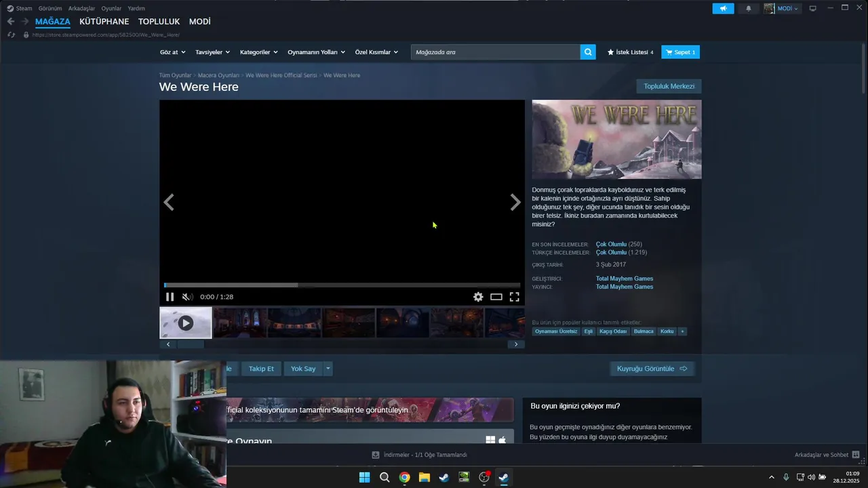
Task: Open the notifications bell
Action: 749,8
